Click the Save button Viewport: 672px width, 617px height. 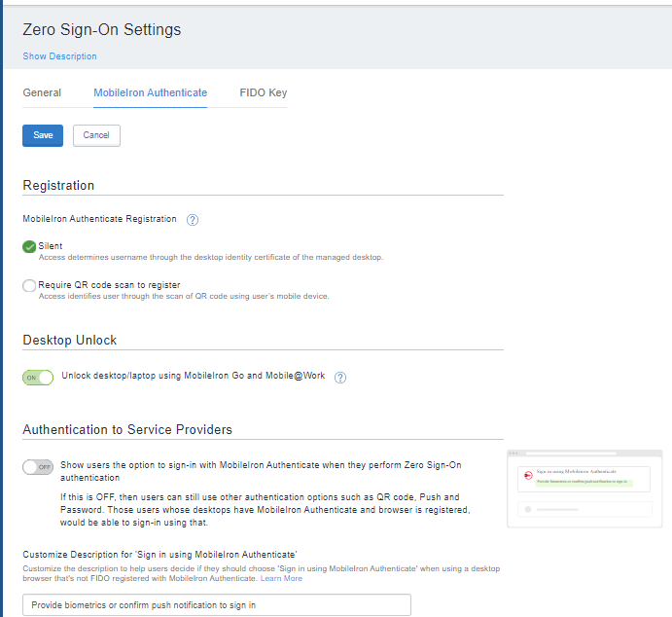click(x=43, y=135)
